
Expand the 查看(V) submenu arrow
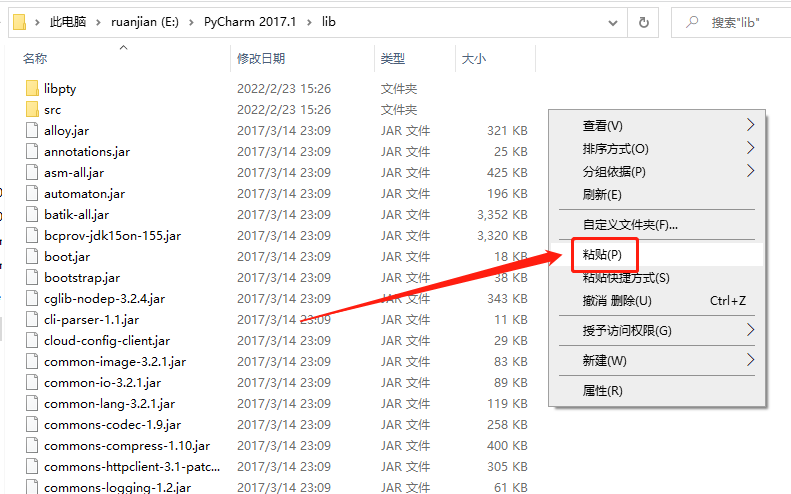[x=750, y=125]
